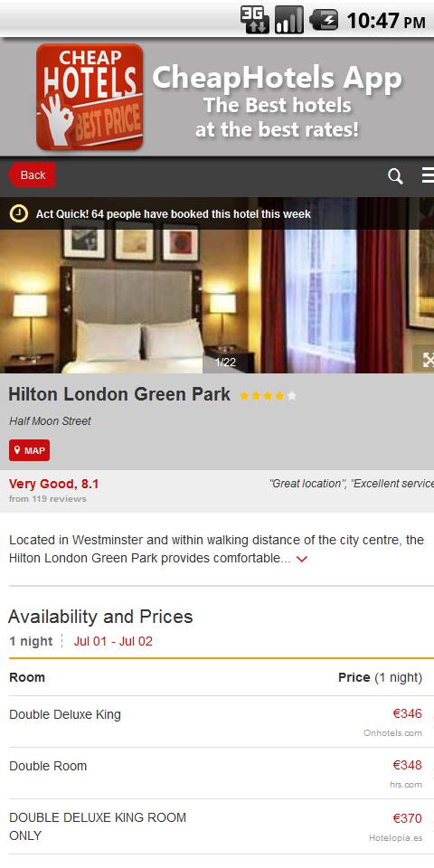The width and height of the screenshot is (434, 868).
Task: Tap the signal strength bars icon
Action: click(x=289, y=19)
